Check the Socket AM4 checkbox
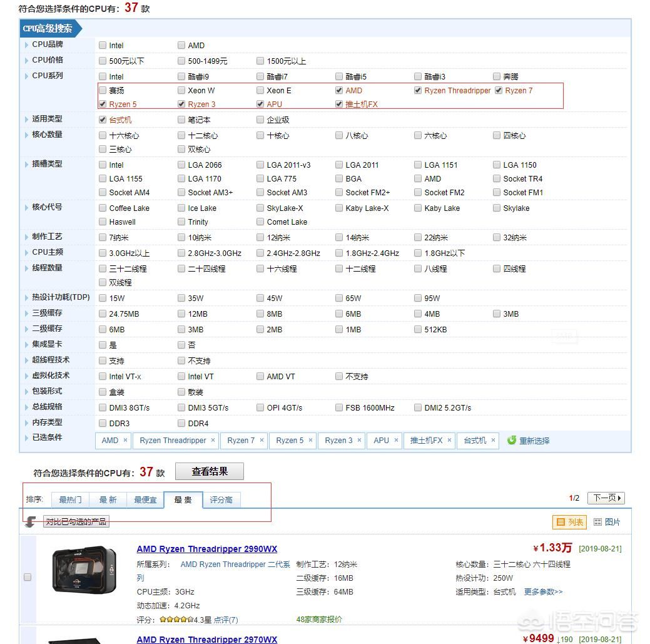Image resolution: width=650 pixels, height=644 pixels. pos(103,192)
